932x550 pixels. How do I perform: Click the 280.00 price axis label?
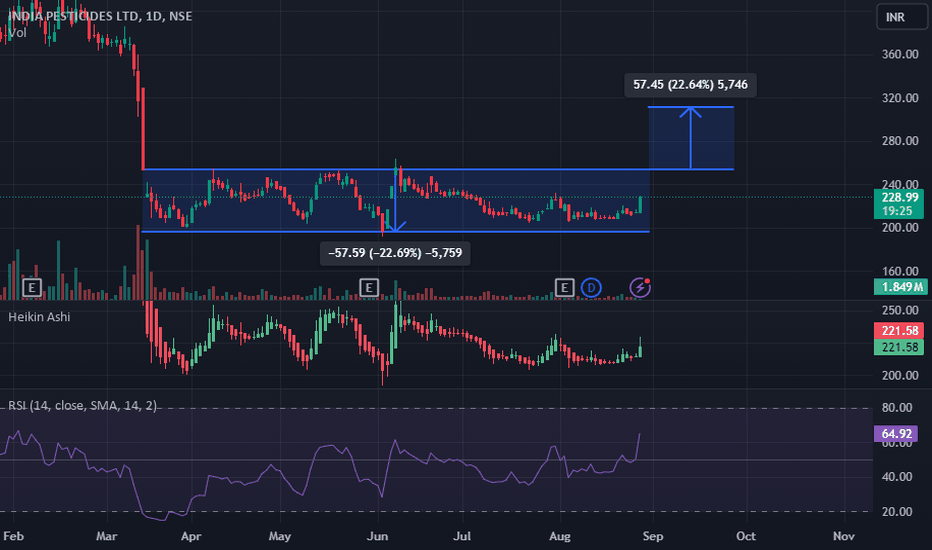point(900,141)
